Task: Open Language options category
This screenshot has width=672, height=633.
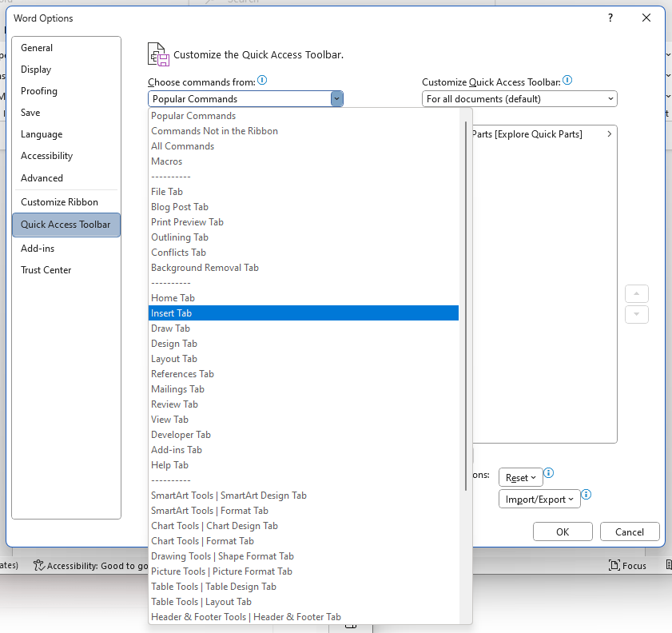Action: (x=66, y=134)
